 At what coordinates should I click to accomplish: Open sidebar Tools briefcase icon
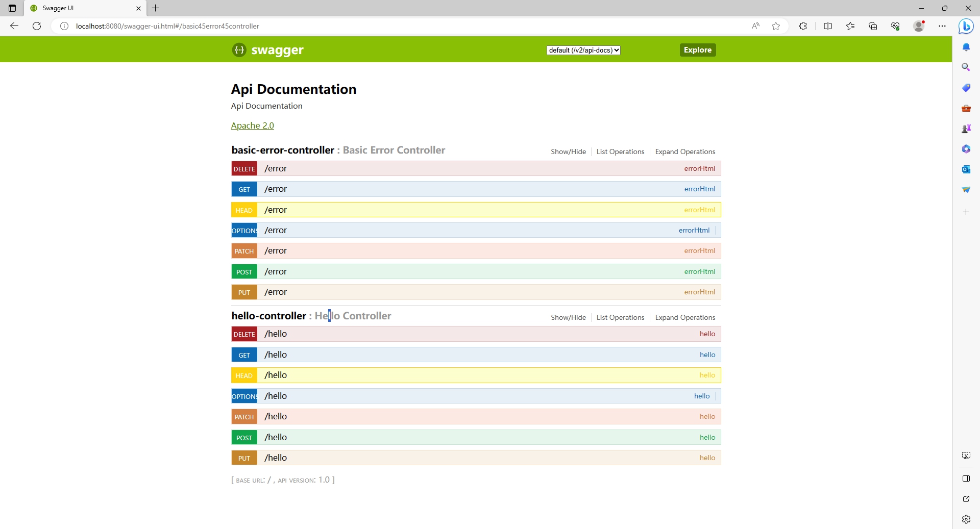tap(966, 108)
